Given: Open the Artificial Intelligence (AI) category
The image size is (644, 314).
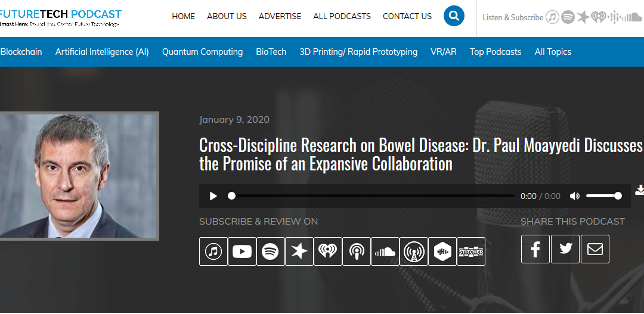Looking at the screenshot, I should pos(102,52).
